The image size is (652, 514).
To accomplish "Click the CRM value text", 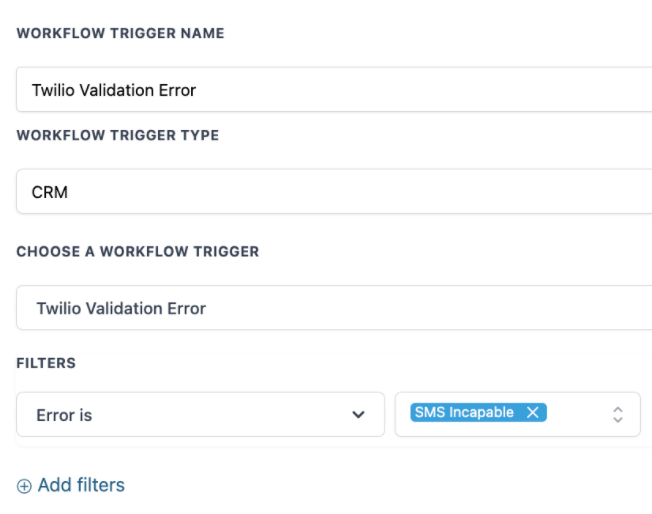I will 50,192.
